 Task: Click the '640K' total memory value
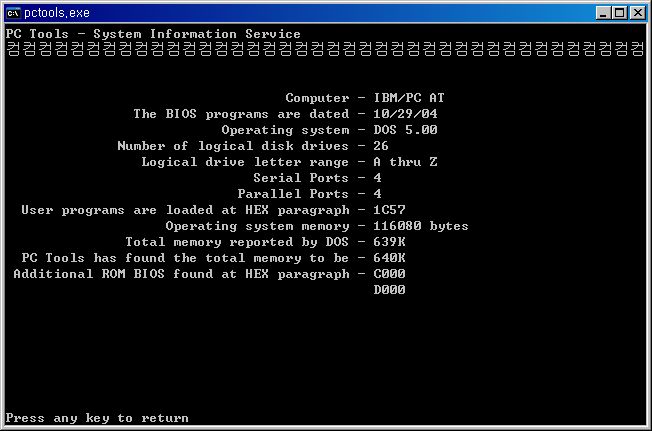click(389, 258)
